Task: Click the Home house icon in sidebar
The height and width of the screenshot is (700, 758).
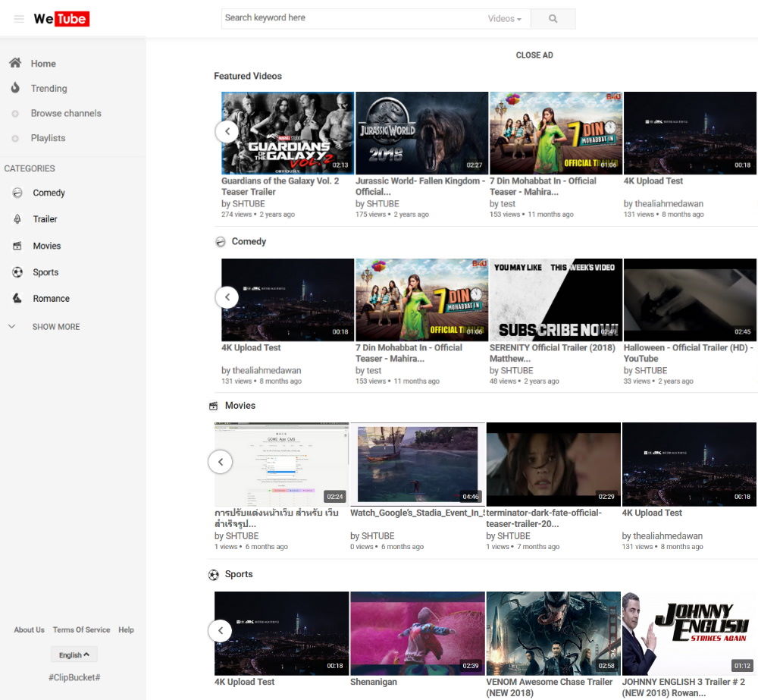Action: [15, 63]
